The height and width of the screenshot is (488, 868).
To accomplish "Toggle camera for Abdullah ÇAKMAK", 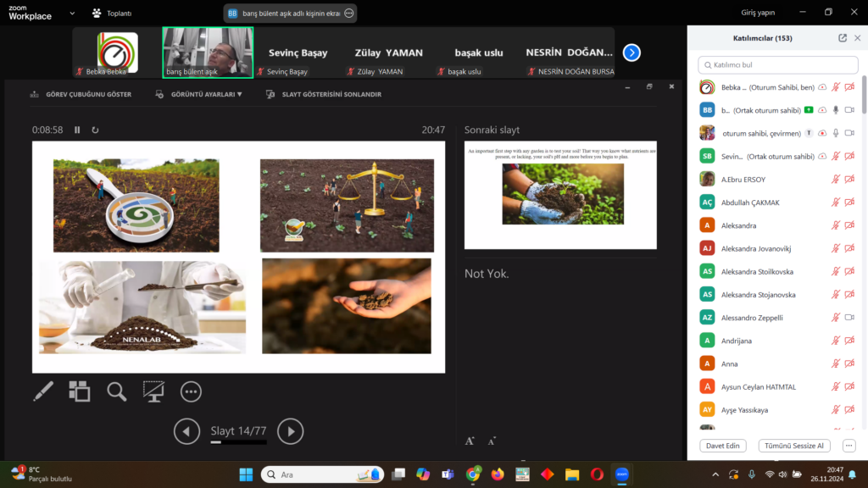I will 849,202.
